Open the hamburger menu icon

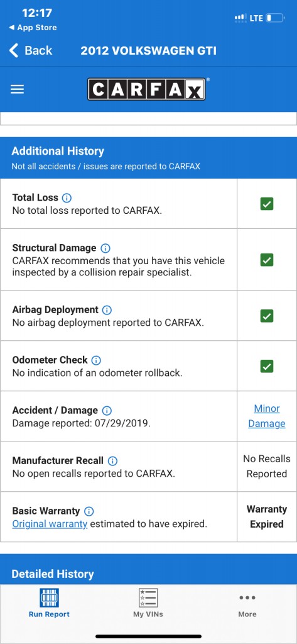pos(17,89)
